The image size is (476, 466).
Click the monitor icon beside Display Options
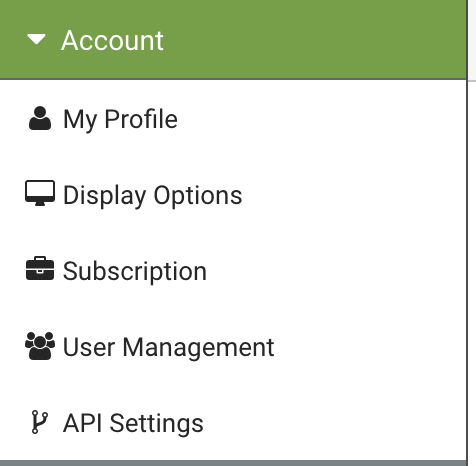click(40, 193)
